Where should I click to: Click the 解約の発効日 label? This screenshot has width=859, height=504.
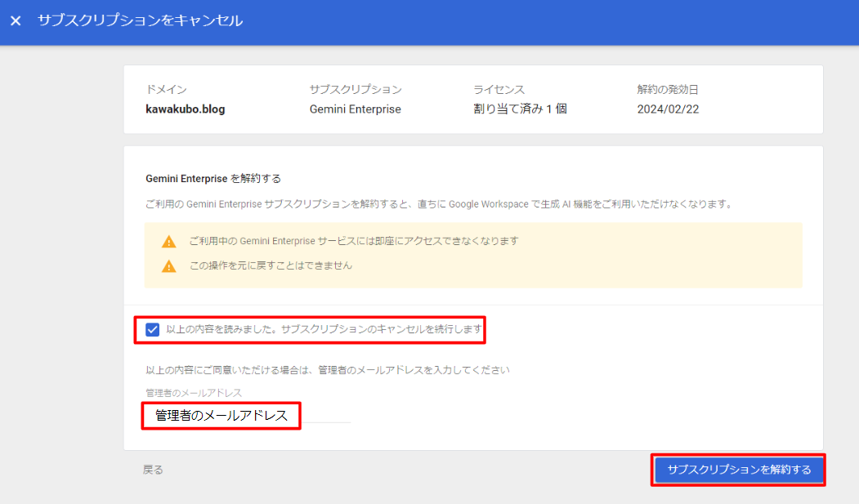tap(667, 89)
